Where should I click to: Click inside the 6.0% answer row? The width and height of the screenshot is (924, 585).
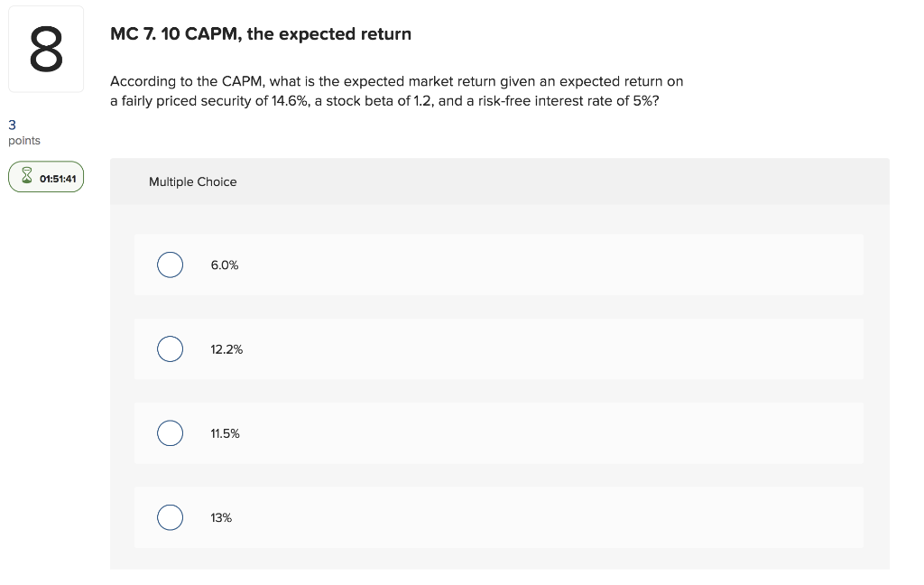coord(496,265)
